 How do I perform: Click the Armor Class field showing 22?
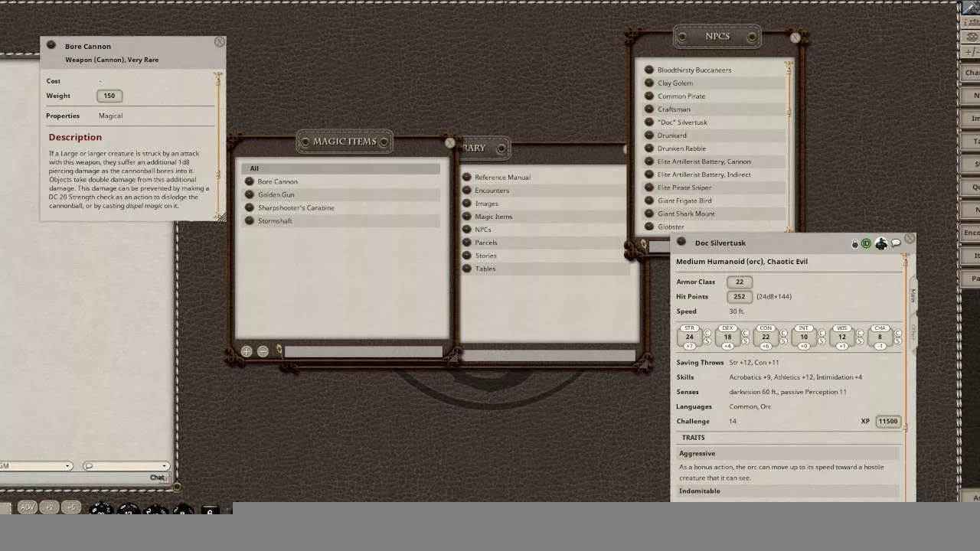[x=740, y=282]
